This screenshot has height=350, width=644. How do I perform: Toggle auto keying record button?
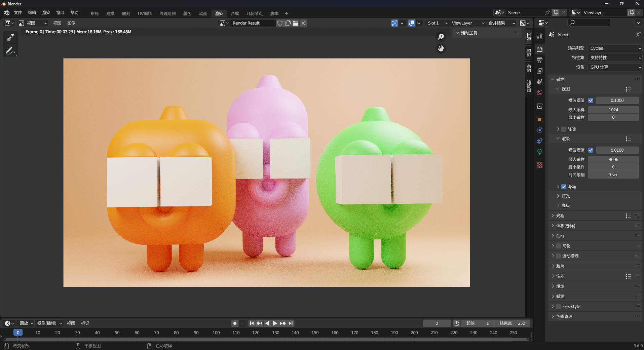(235, 323)
